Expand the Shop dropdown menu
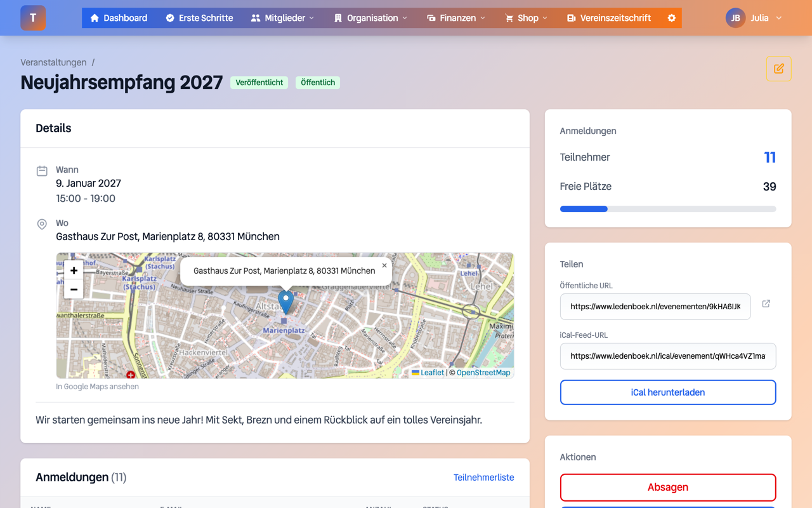812x508 pixels. pos(526,18)
